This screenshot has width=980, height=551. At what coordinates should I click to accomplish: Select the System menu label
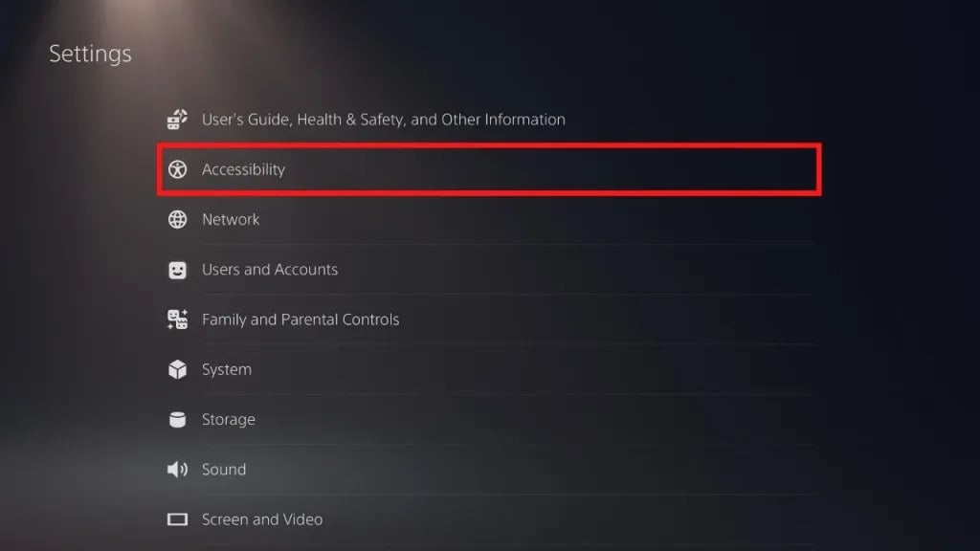(227, 369)
